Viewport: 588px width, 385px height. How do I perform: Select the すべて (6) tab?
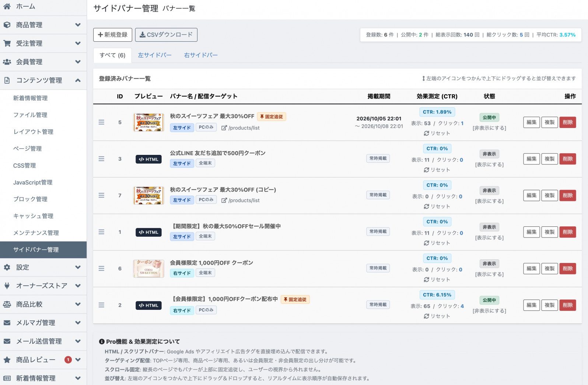(112, 55)
